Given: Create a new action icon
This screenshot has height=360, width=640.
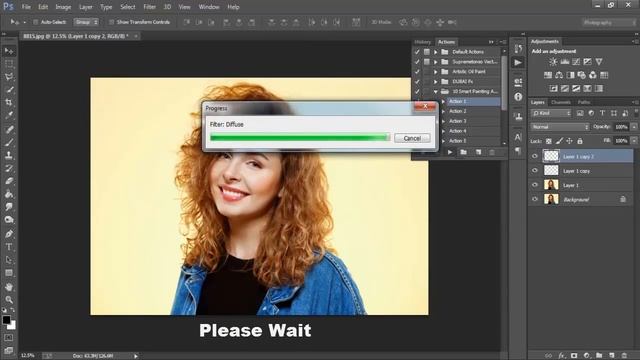Looking at the screenshot, I should point(478,152).
